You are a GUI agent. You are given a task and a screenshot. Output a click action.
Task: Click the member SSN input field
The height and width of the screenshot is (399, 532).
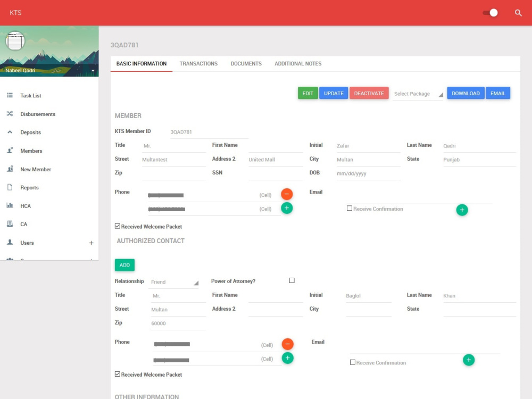276,173
